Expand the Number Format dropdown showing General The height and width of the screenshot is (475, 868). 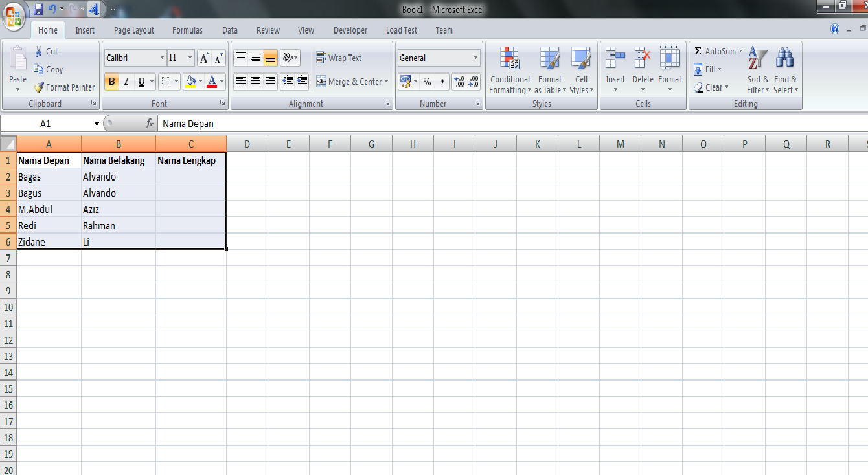[x=475, y=58]
